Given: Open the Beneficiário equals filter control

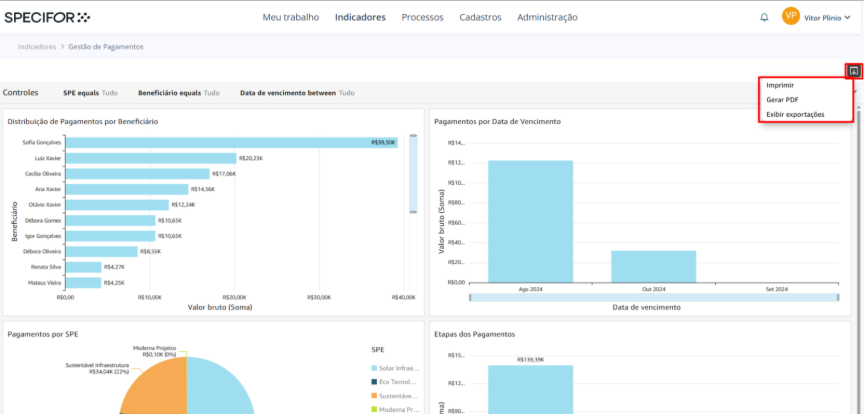Looking at the screenshot, I should [x=179, y=93].
